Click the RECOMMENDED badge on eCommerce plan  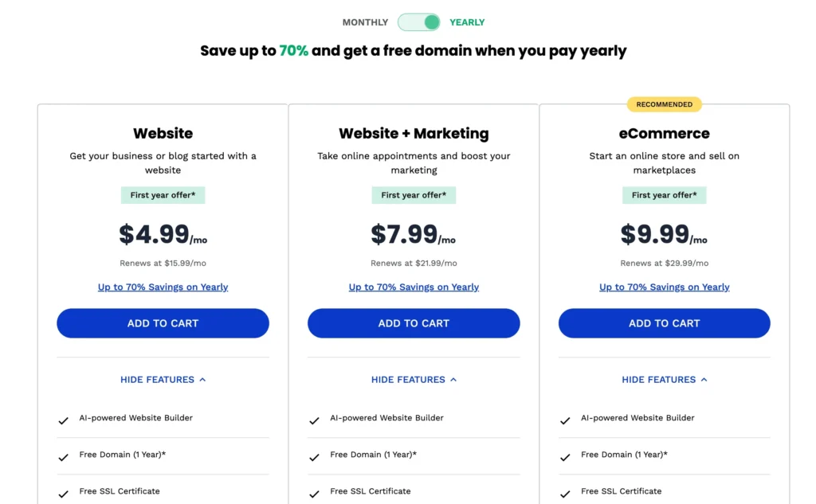click(664, 104)
